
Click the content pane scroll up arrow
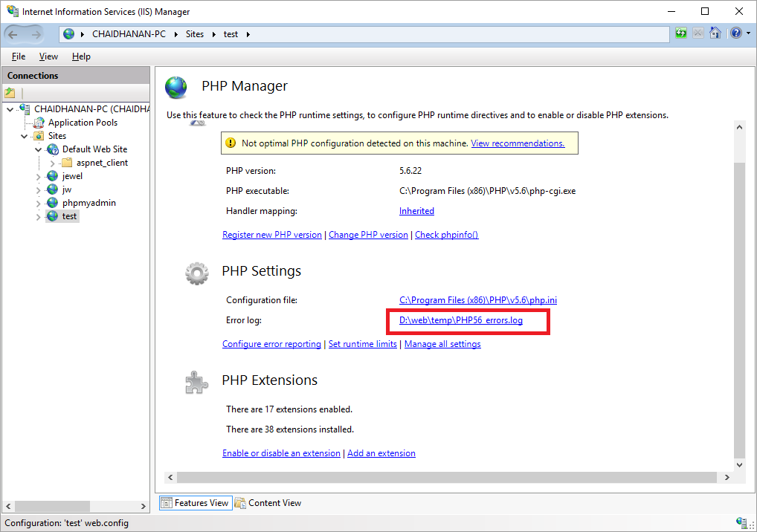pos(739,127)
